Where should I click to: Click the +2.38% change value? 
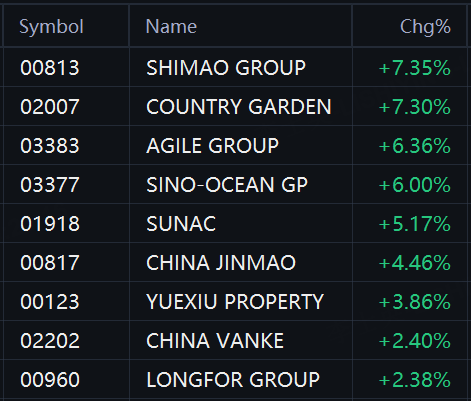(415, 380)
